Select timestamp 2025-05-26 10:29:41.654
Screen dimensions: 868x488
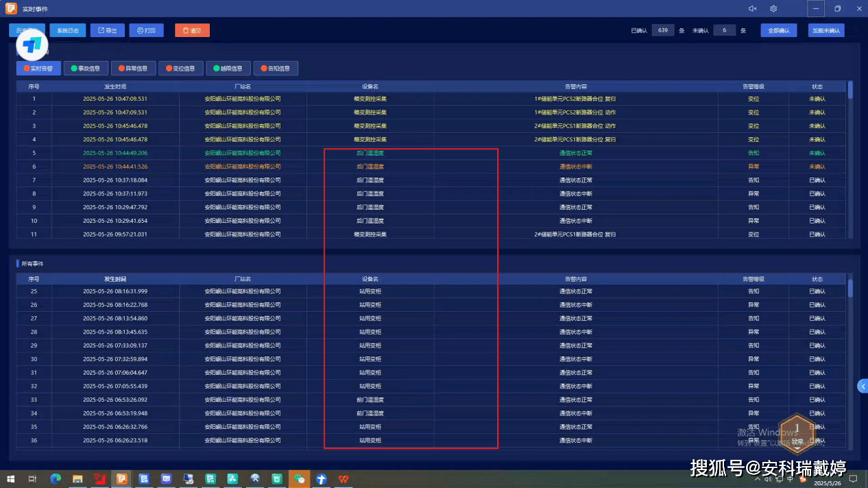[115, 221]
